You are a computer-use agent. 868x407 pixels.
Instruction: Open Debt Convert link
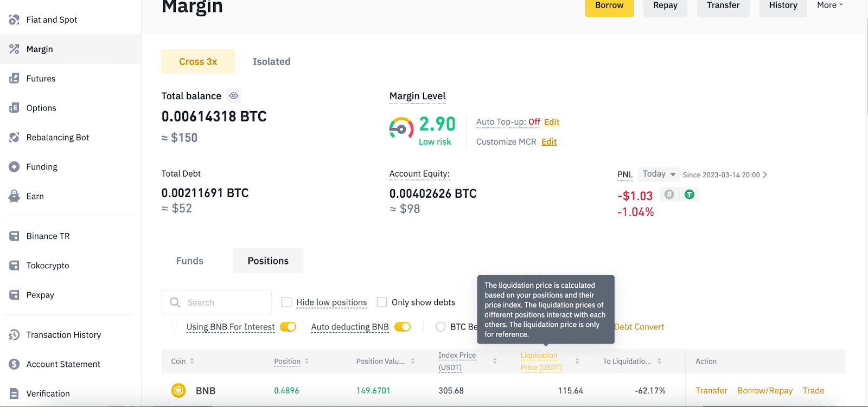639,327
